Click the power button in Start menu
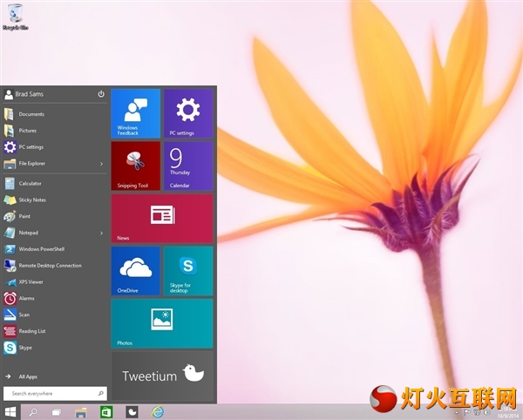 (101, 94)
